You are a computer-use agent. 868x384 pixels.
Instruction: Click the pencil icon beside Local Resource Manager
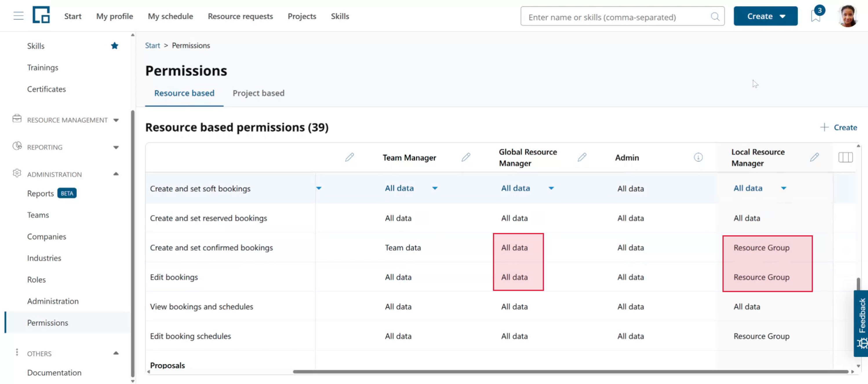tap(814, 157)
